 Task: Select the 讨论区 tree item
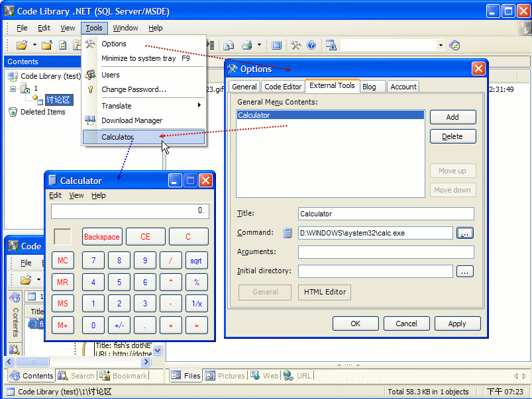point(59,100)
